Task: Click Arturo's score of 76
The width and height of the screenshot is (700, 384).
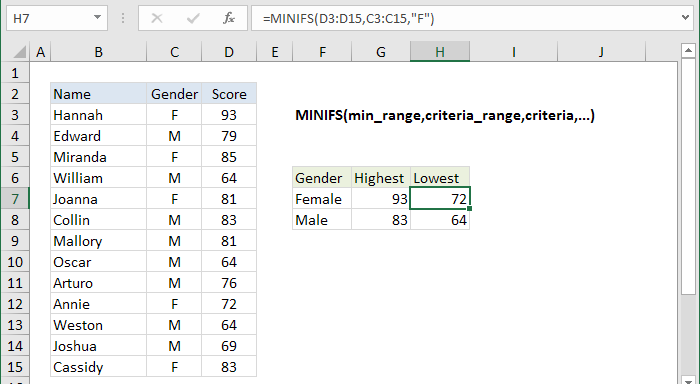Action: click(x=229, y=283)
